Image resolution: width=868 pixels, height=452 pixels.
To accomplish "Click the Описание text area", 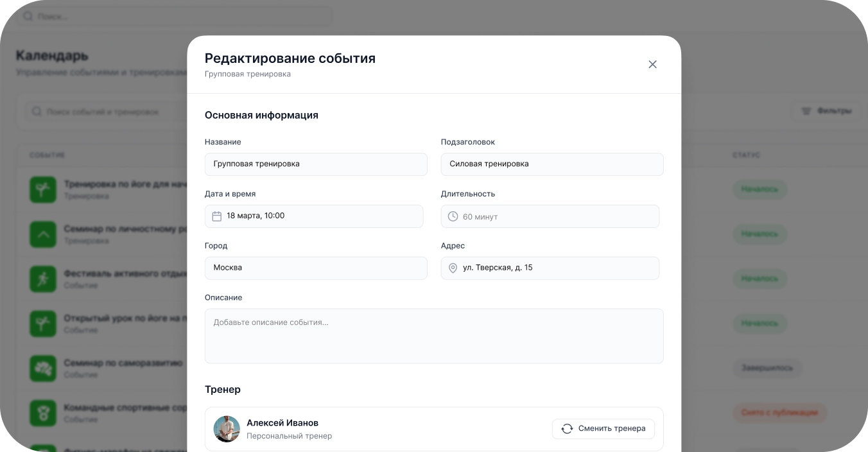I will (434, 336).
